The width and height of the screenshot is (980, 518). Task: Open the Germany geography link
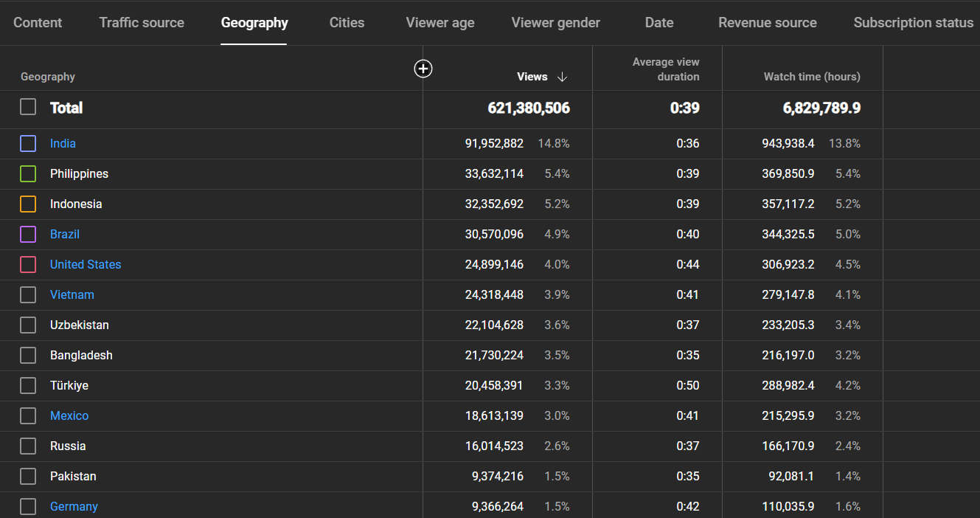pos(74,506)
